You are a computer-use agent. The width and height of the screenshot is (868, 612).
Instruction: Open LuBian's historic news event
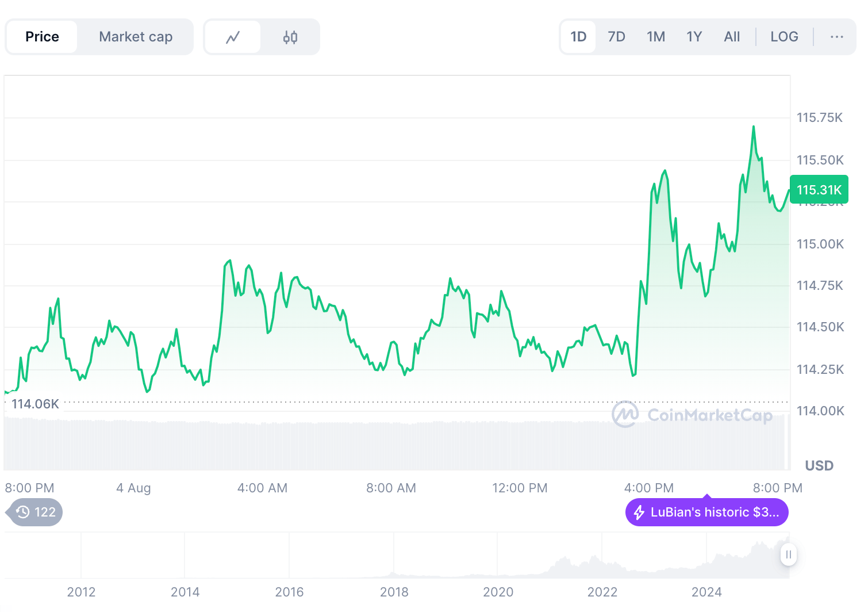coord(707,512)
